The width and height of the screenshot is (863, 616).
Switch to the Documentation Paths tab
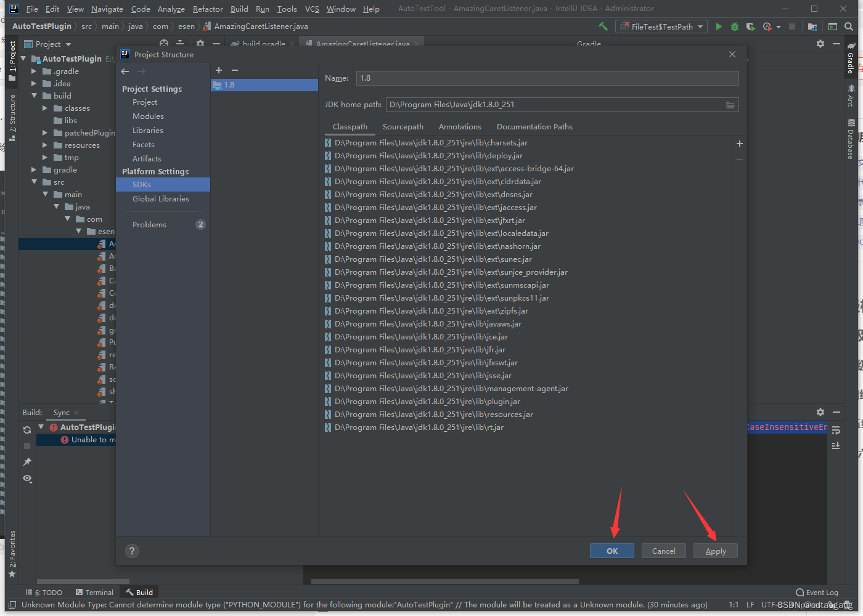[x=534, y=127]
